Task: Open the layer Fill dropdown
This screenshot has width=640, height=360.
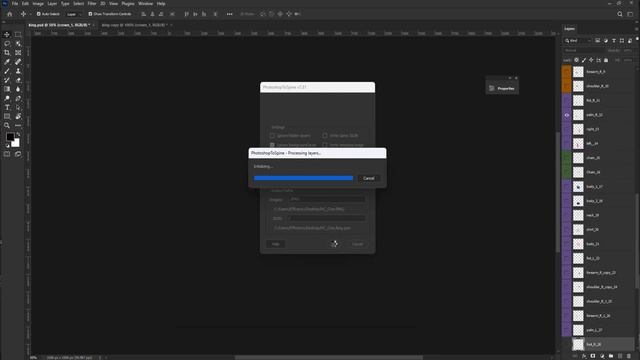Action: point(628,60)
